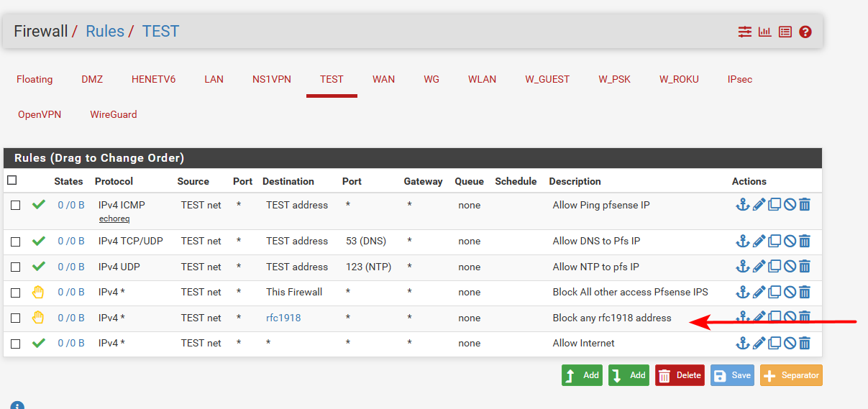Switch to the WireGuard tab
The height and width of the screenshot is (409, 868).
pyautogui.click(x=114, y=114)
